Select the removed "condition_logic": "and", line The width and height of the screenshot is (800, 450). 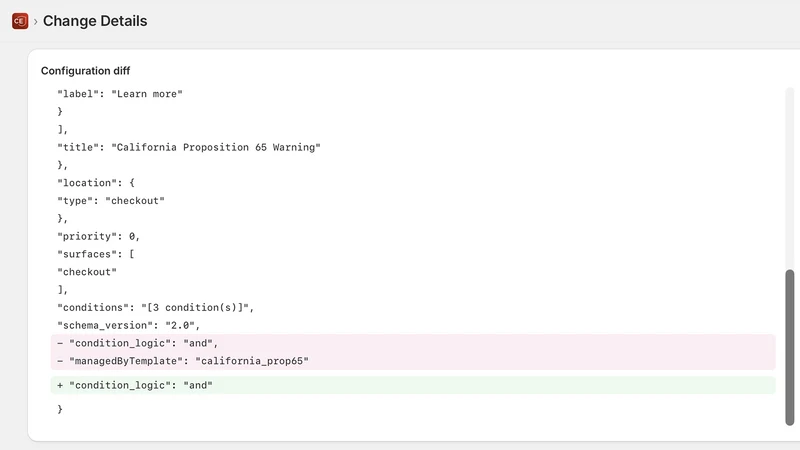413,343
